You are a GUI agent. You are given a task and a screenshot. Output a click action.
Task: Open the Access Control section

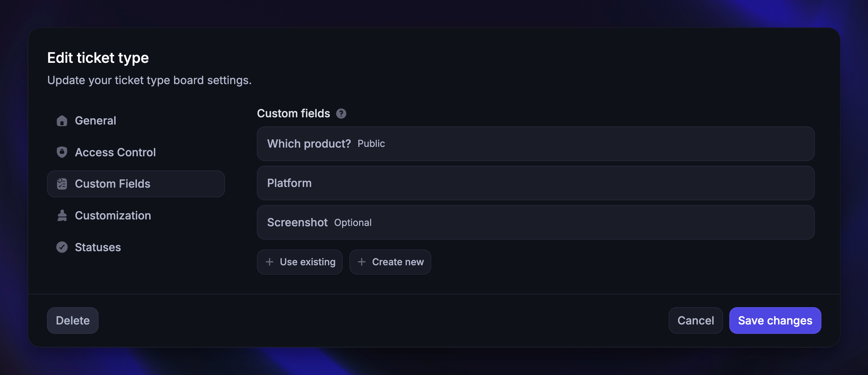115,152
